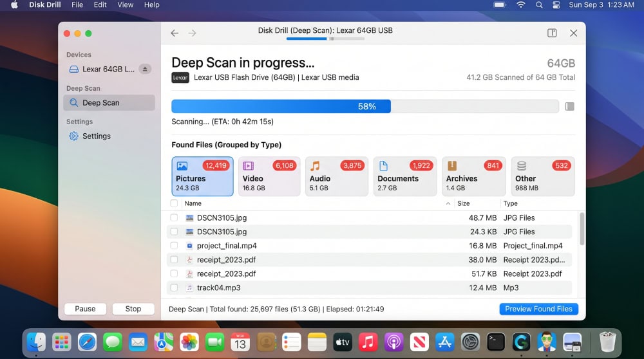The image size is (644, 359).
Task: Go forward with the right arrow
Action: coord(192,33)
